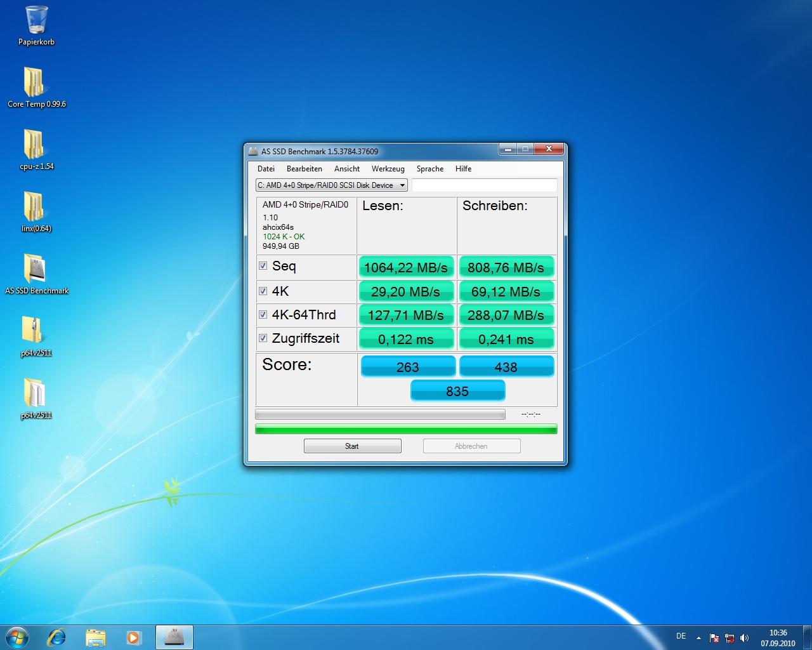Launch Internet Explorer from the taskbar
Image resolution: width=812 pixels, height=650 pixels.
click(56, 637)
